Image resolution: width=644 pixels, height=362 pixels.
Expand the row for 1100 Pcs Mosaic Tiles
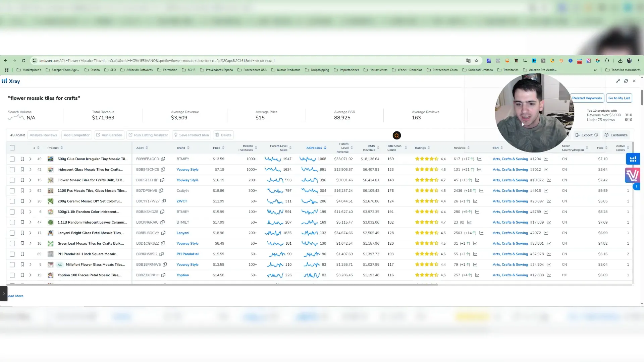(x=30, y=191)
